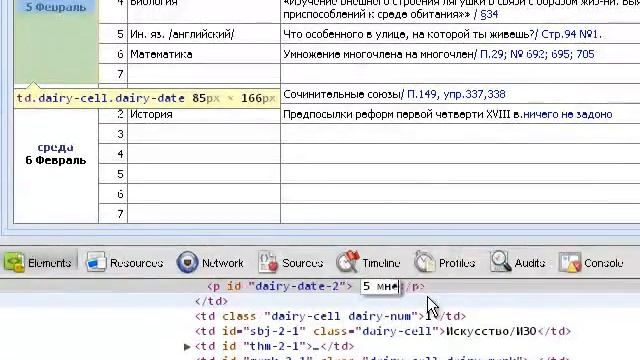Select the dairy-num td line in DOM
The width and height of the screenshot is (640, 360).
[x=330, y=316]
